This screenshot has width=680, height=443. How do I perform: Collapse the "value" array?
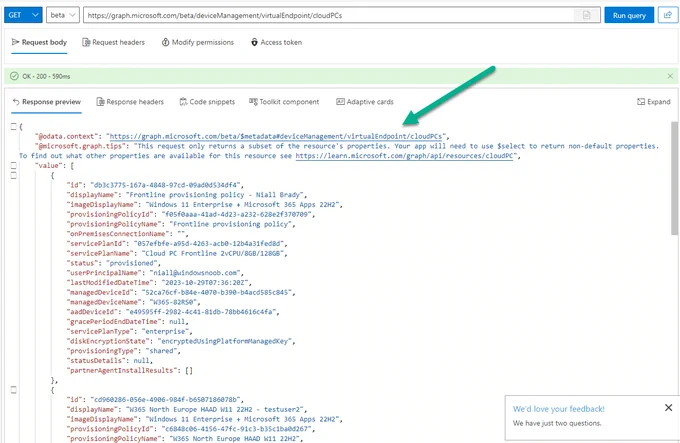tap(13, 166)
